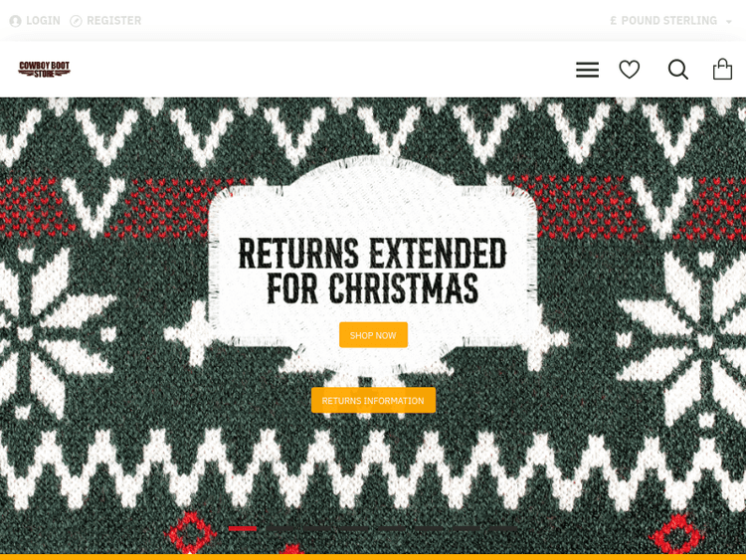This screenshot has width=746, height=560.
Task: Click the pencil icon beside Register
Action: (77, 21)
